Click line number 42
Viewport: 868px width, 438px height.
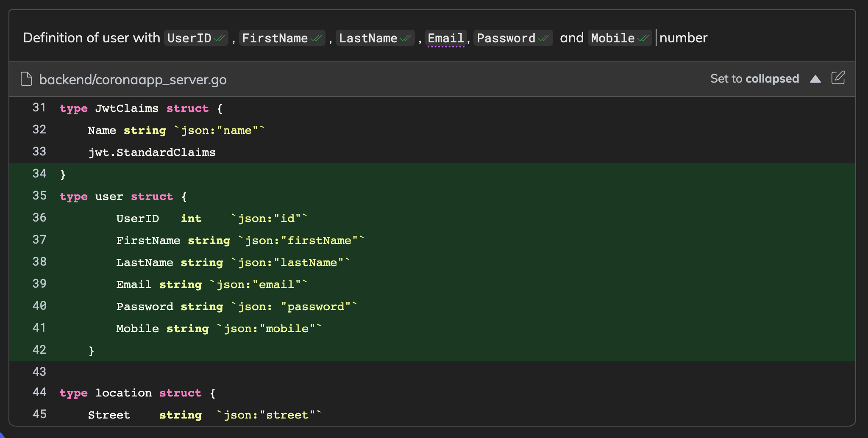[39, 350]
